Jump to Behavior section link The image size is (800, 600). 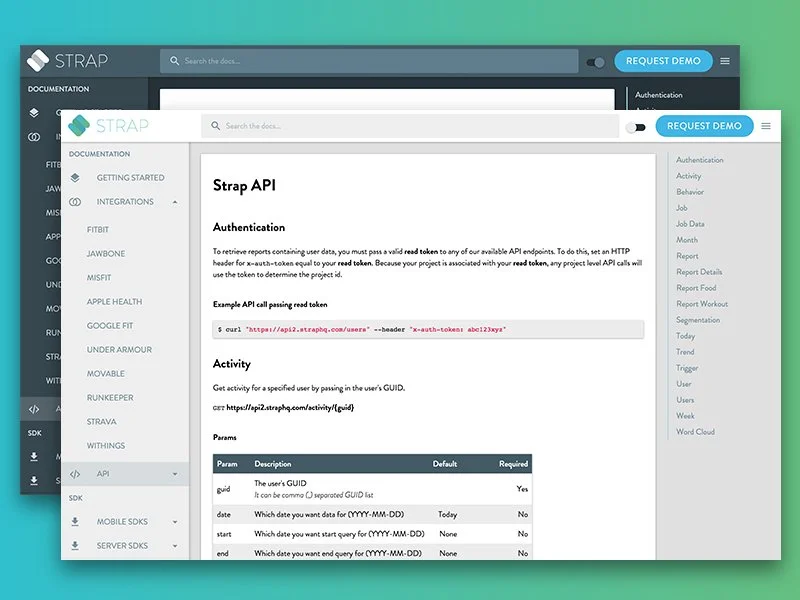(x=690, y=192)
